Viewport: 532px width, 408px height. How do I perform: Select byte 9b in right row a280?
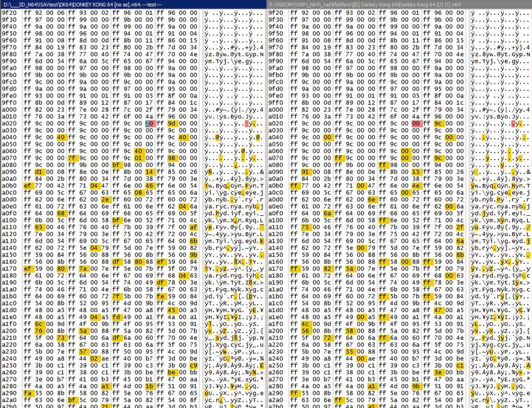416,386
